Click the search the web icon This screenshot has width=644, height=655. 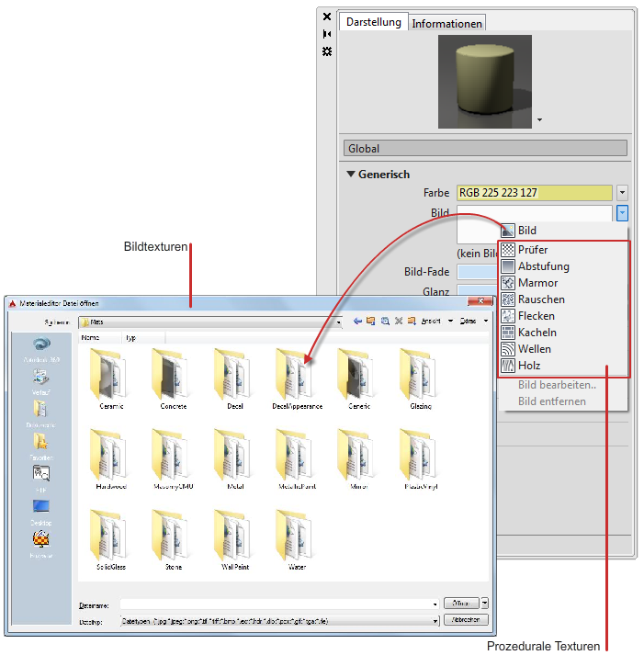(385, 321)
